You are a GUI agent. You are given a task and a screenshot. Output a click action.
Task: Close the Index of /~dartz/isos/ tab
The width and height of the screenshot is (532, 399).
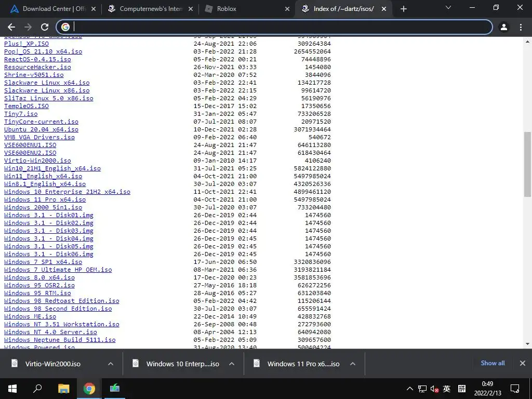[x=384, y=9]
